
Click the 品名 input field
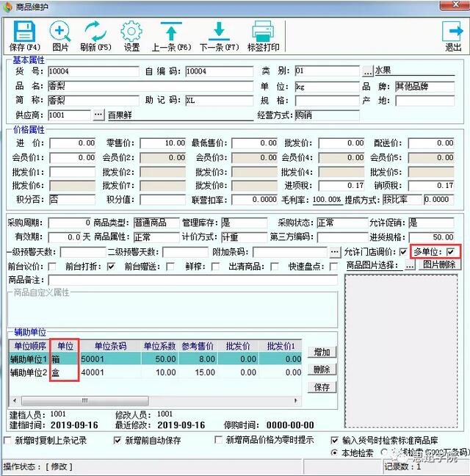93,86
